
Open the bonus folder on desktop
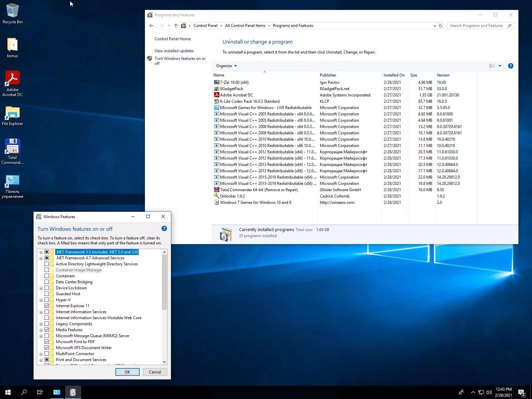point(13,48)
